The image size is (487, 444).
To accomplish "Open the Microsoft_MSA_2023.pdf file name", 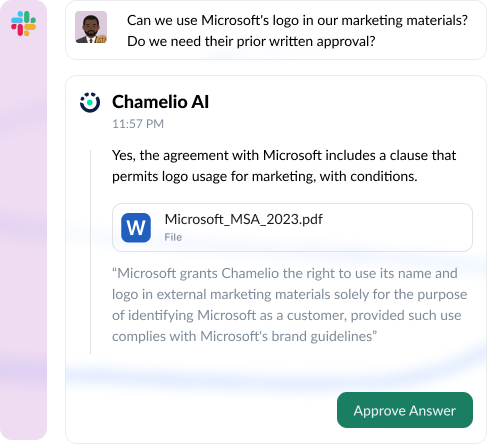I will [x=244, y=219].
